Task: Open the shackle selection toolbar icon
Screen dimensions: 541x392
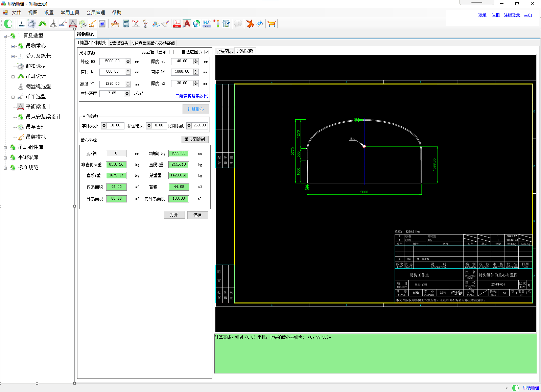Action: coord(31,24)
